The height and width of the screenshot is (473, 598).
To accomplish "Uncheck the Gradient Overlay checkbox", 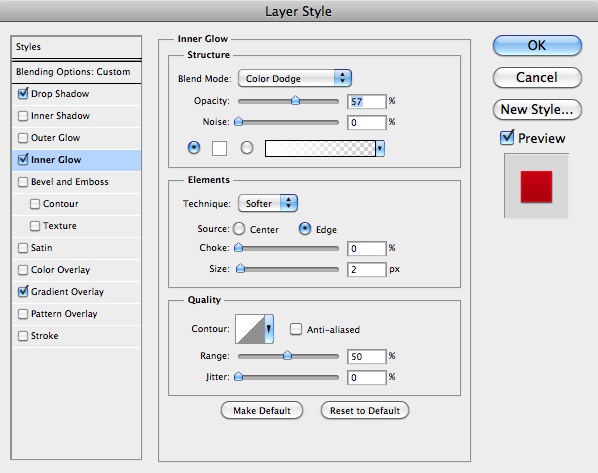I will tap(23, 291).
